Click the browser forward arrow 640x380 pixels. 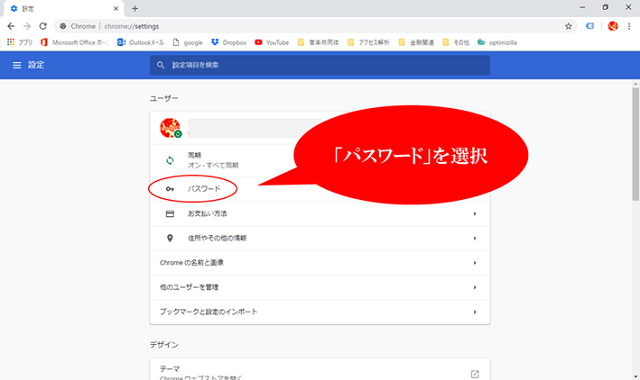coord(27,26)
